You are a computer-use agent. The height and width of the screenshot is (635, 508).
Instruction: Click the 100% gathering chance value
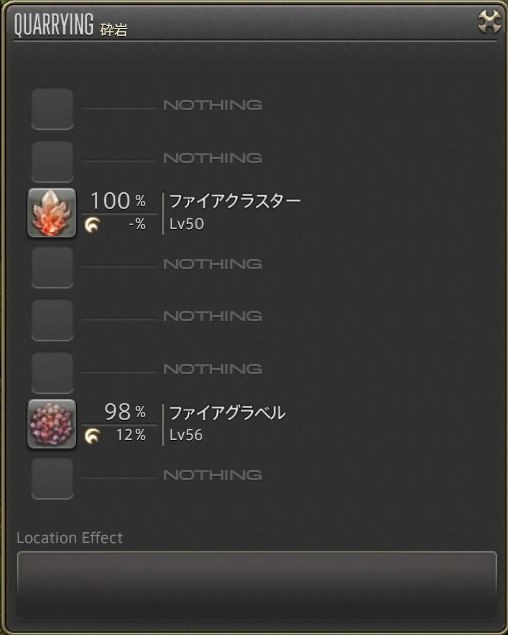pyautogui.click(x=118, y=201)
